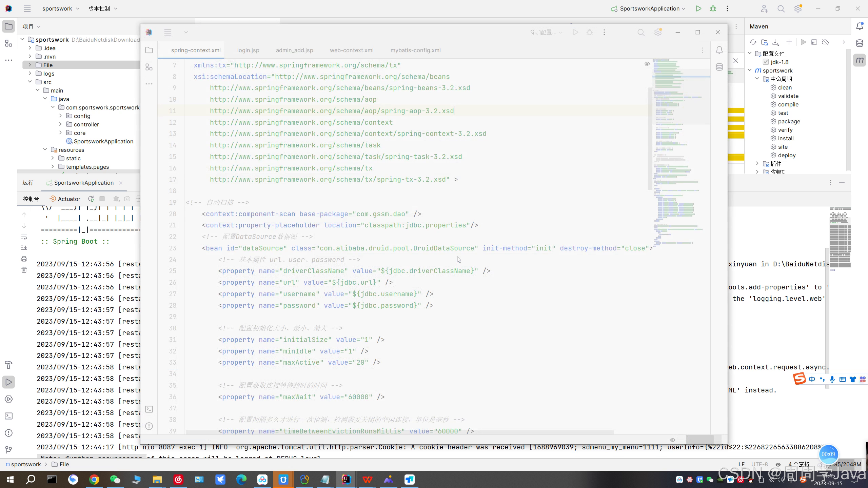The width and height of the screenshot is (868, 488).
Task: Toggle inspections eye icon in editor corner
Action: (647, 64)
